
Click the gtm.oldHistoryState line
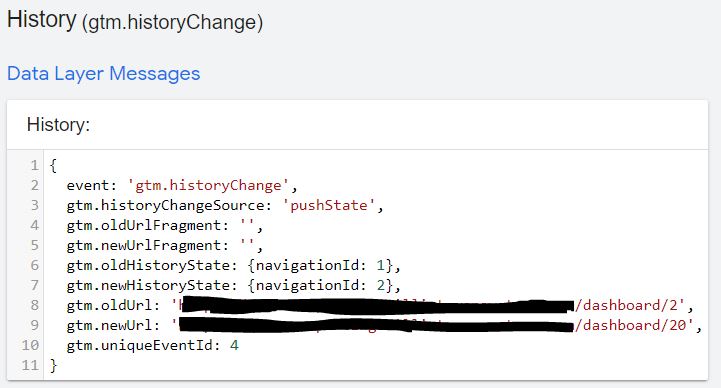[x=234, y=265]
